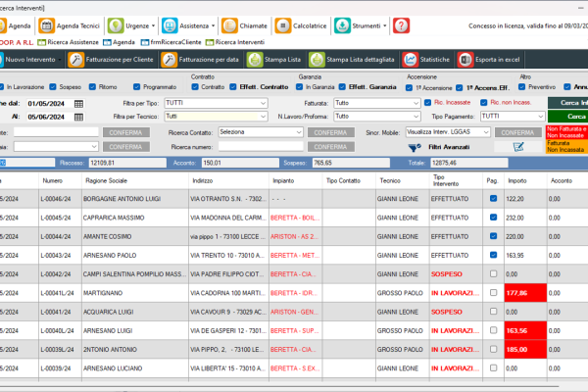Expand the Fatturata dropdown
Viewport: 588px width, 392px height.
click(416, 103)
